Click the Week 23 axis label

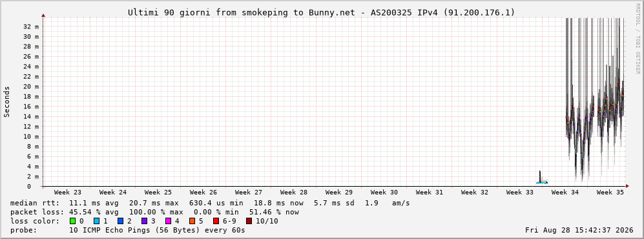pyautogui.click(x=68, y=192)
